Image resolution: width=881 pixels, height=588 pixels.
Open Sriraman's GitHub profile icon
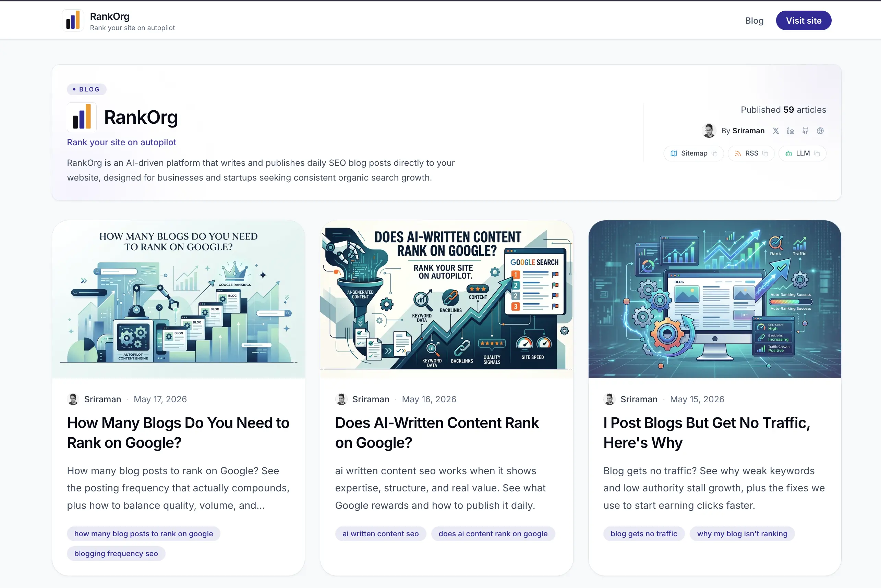coord(805,131)
